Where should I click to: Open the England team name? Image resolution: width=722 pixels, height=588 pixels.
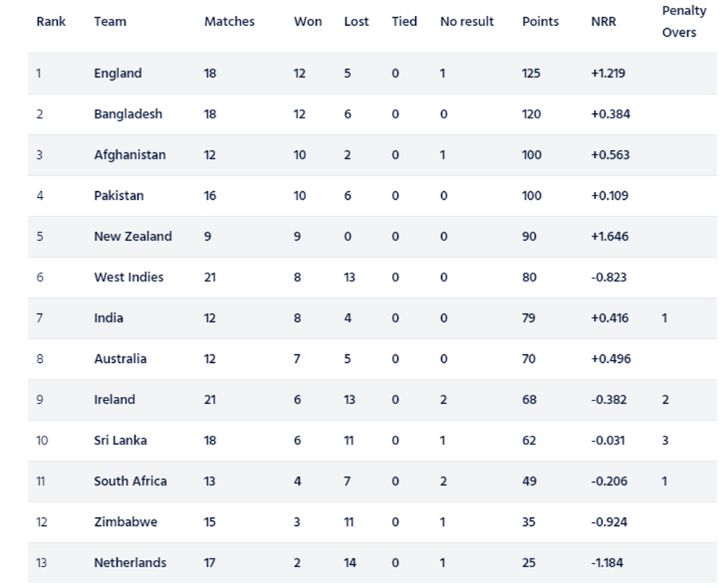[x=118, y=74]
